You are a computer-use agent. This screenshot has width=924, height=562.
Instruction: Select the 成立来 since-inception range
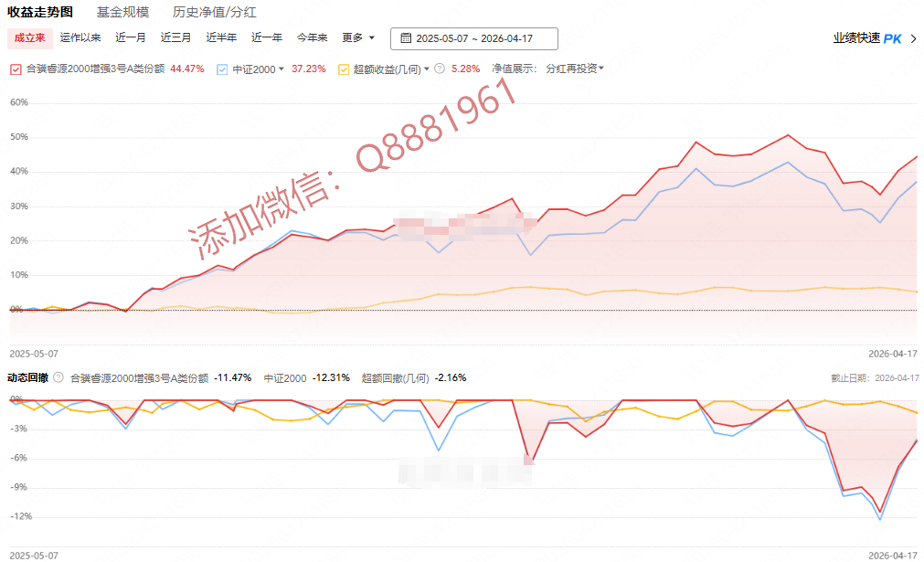29,37
